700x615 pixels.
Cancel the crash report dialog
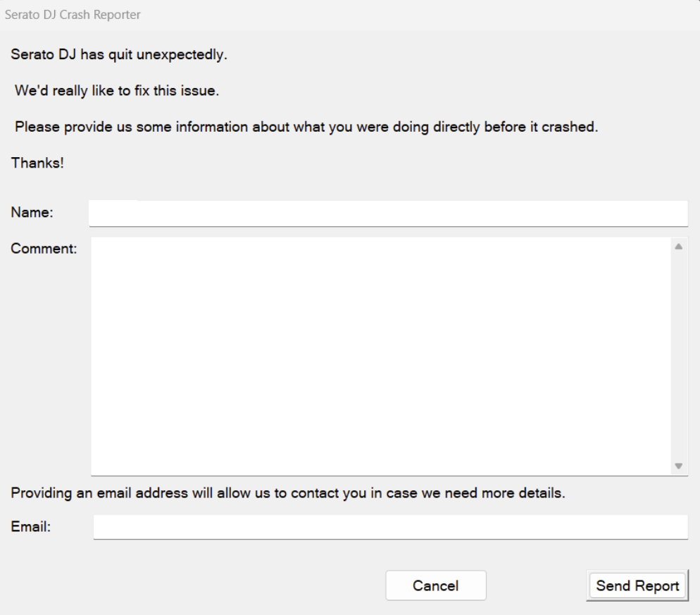(436, 585)
